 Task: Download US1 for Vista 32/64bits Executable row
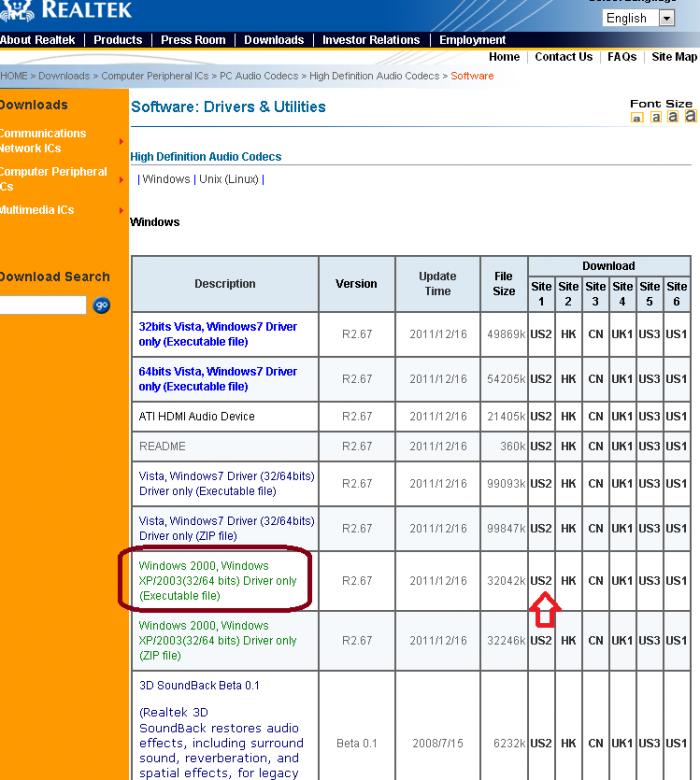[676, 484]
